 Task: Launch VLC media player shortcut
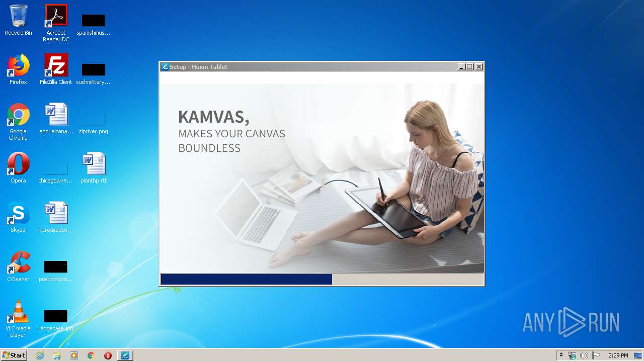[x=18, y=319]
